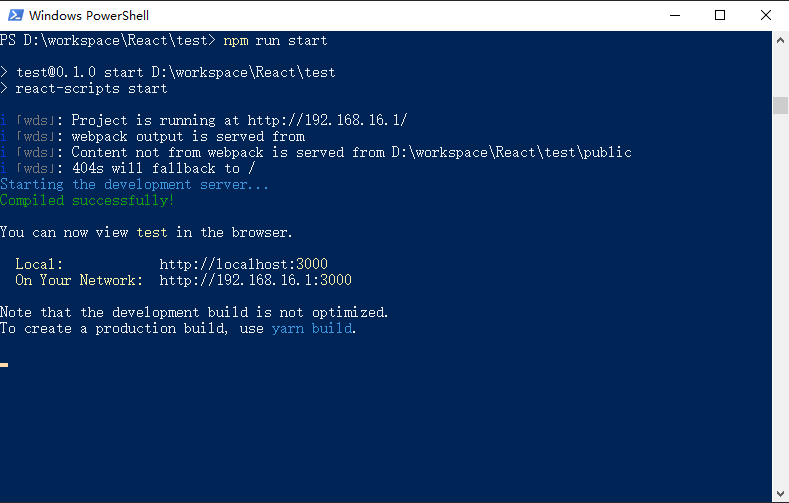Click the Windows PowerShell title text
Image resolution: width=789 pixels, height=503 pixels.
[x=89, y=16]
